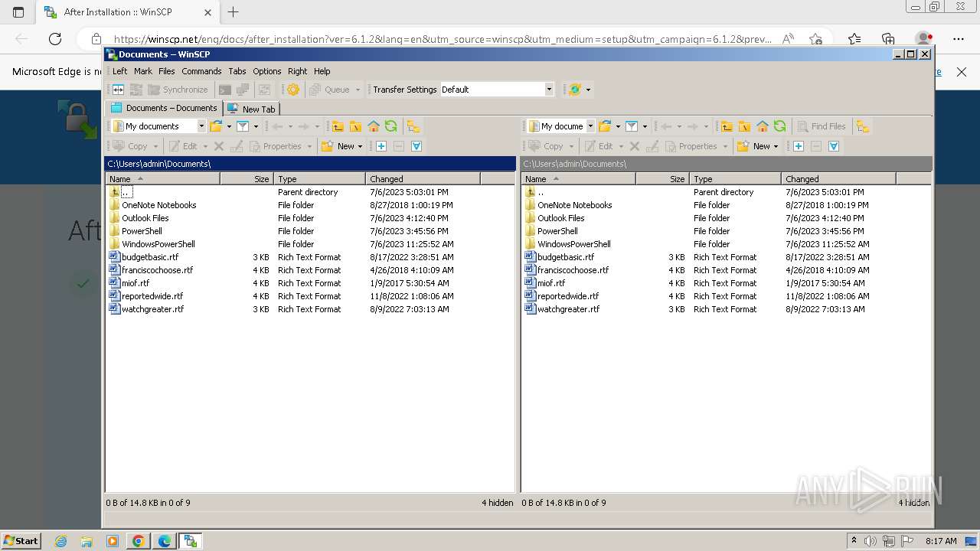Click the Start button
This screenshot has height=551, width=980.
tap(21, 541)
